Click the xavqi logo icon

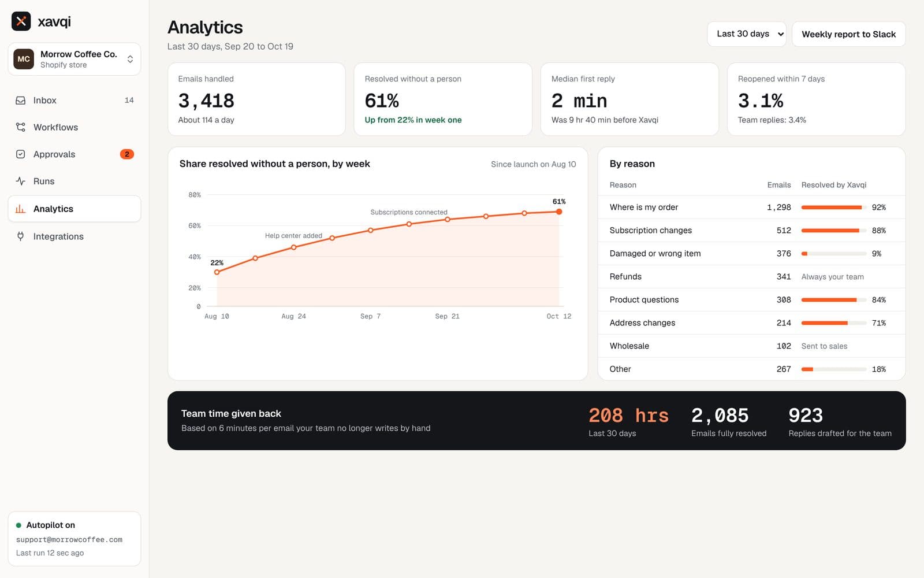click(x=21, y=21)
